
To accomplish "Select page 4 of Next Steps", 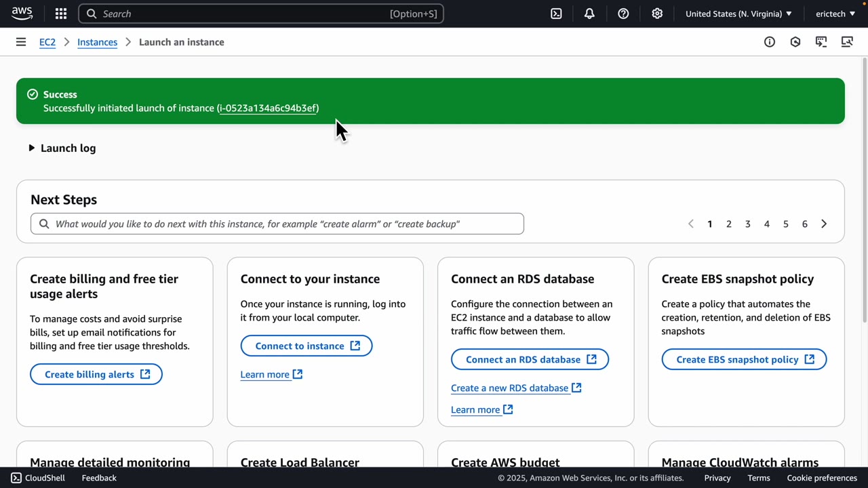I will click(767, 224).
